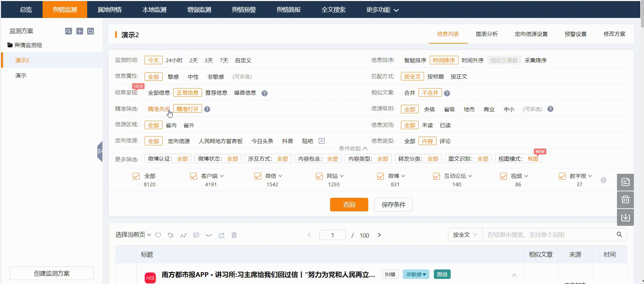This screenshot has height=284, width=644.
Task: Open the 非敏感 tag dropdown
Action: [x=416, y=274]
